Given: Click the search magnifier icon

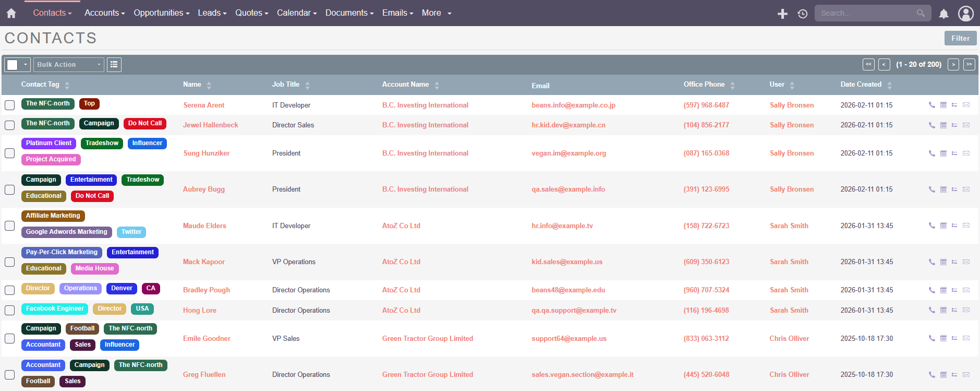Looking at the screenshot, I should pos(921,13).
